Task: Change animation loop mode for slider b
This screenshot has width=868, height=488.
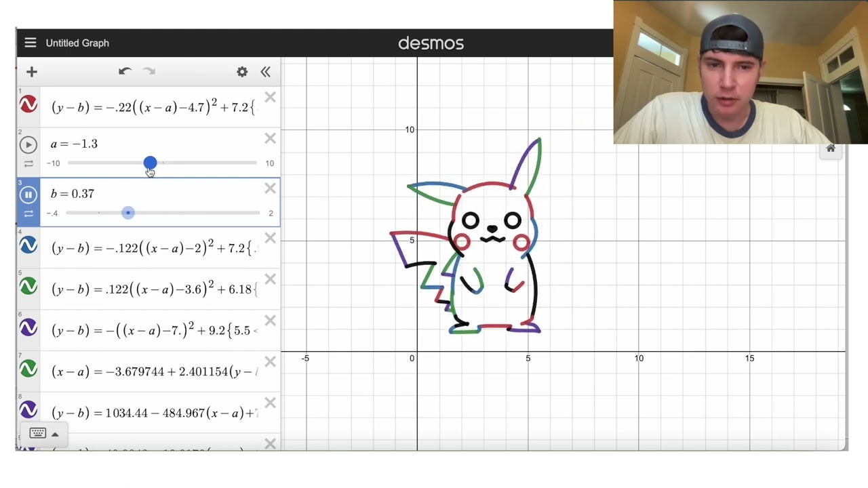Action: tap(28, 214)
